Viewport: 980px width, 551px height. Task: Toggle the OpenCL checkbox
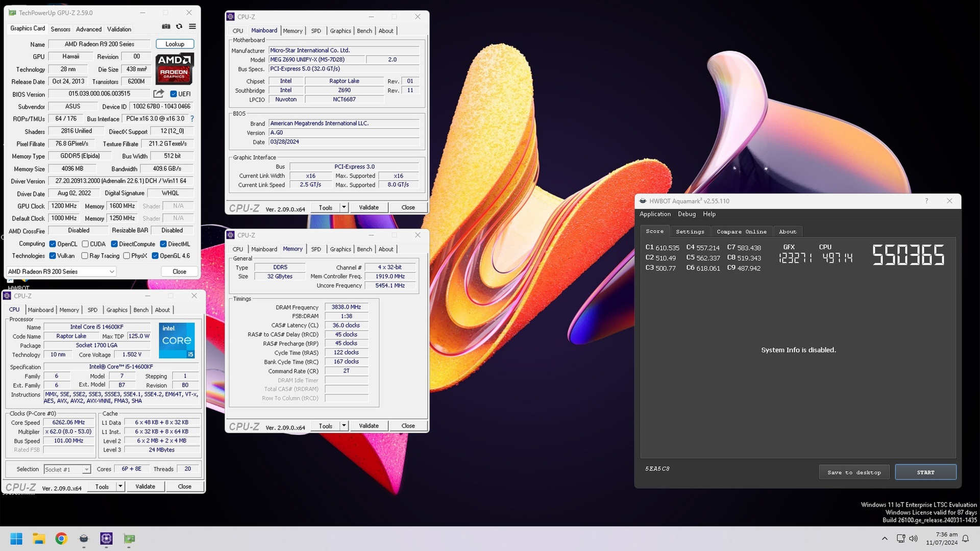pyautogui.click(x=53, y=244)
